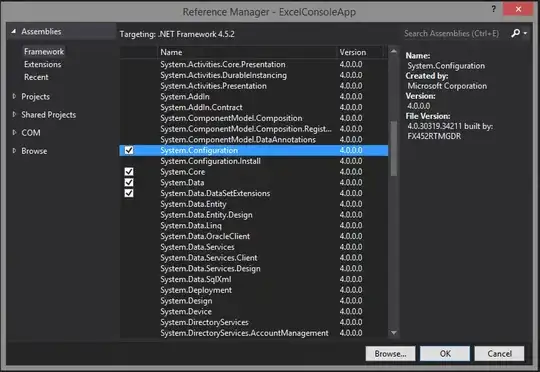
Task: Click the list scroll up arrow
Action: pyautogui.click(x=394, y=51)
